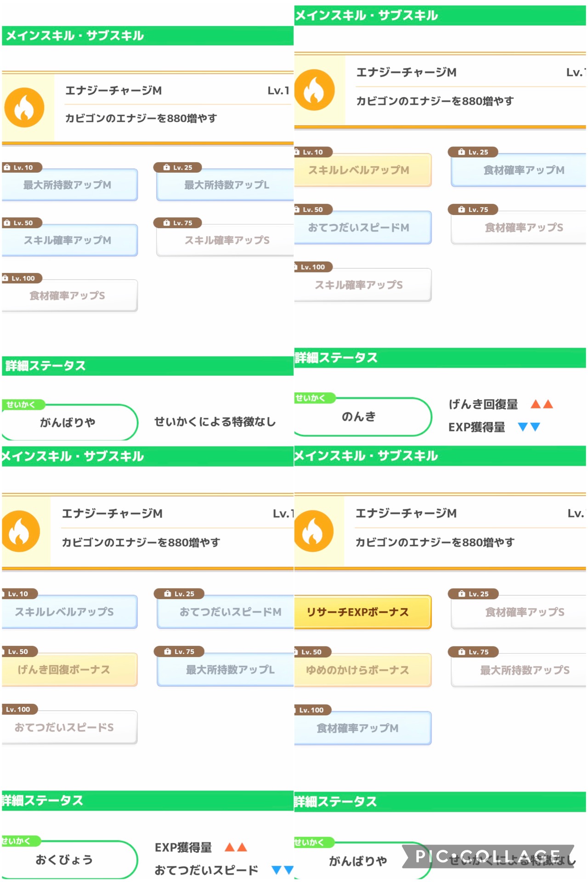Click the lock icon above 最大所持数アップS
The width and height of the screenshot is (588, 882).
pos(462,652)
